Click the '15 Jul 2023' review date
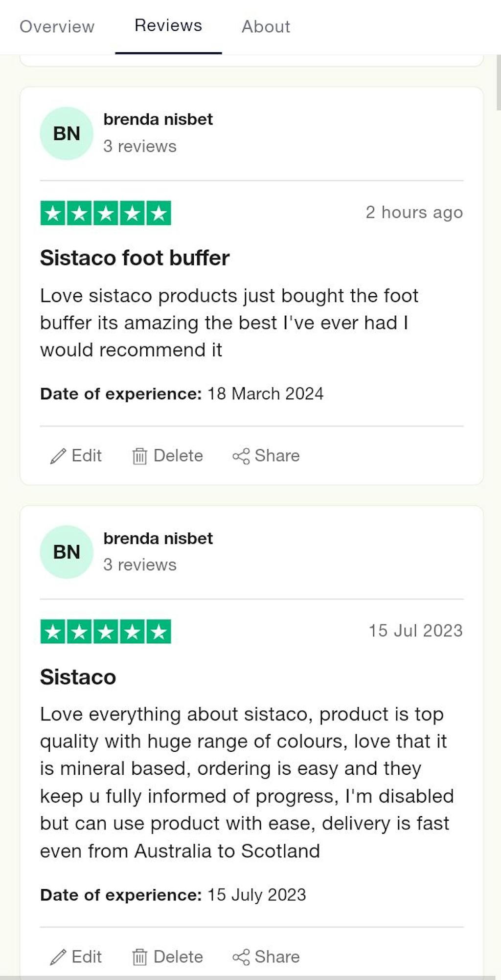Viewport: 501px width, 980px height. (415, 631)
